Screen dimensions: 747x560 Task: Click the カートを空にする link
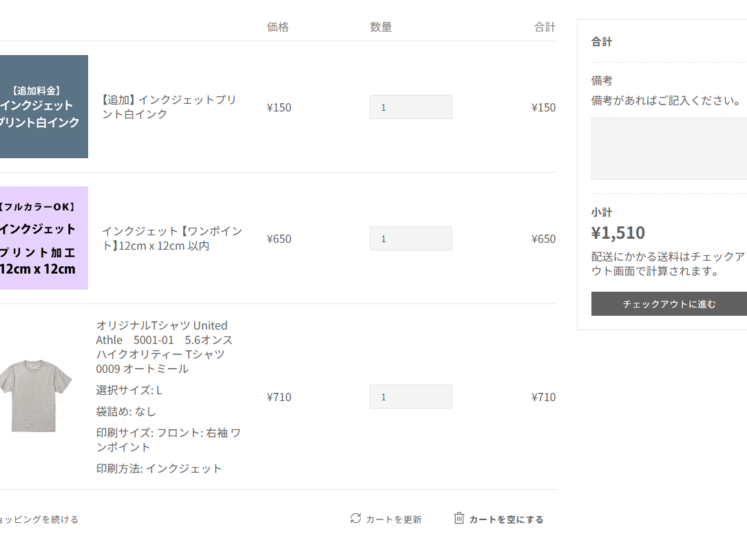[x=506, y=519]
